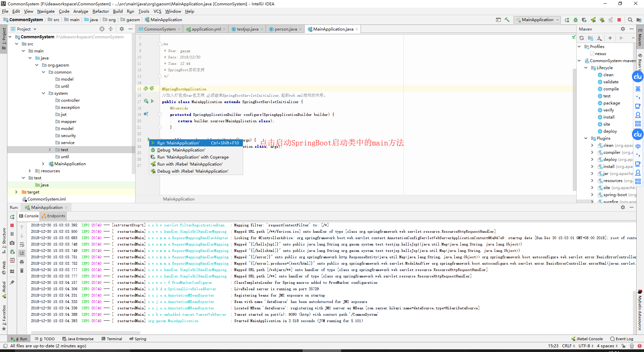
Task: Toggle Soft-Wrap icon in console
Action: pyautogui.click(x=22, y=245)
